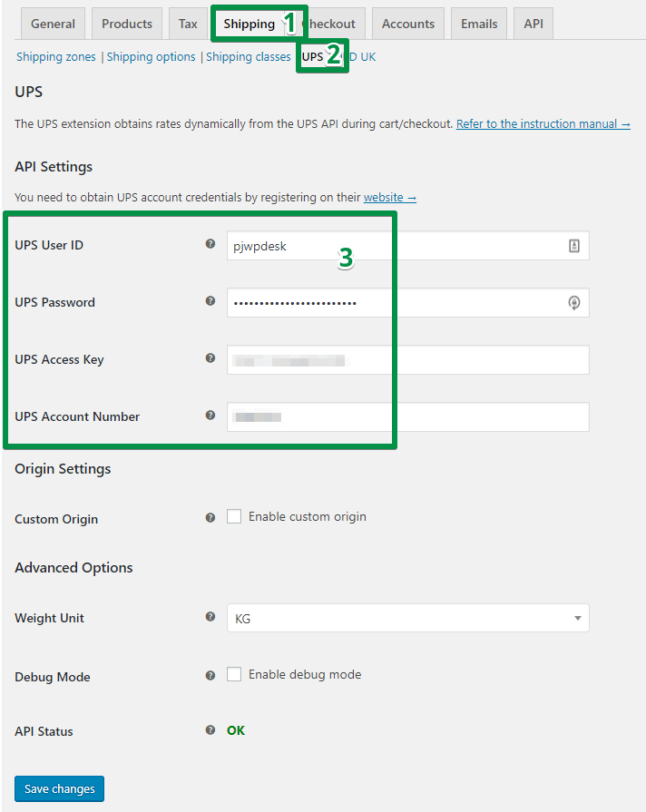Open the Emails tab
This screenshot has height=812, width=646.
pyautogui.click(x=479, y=24)
